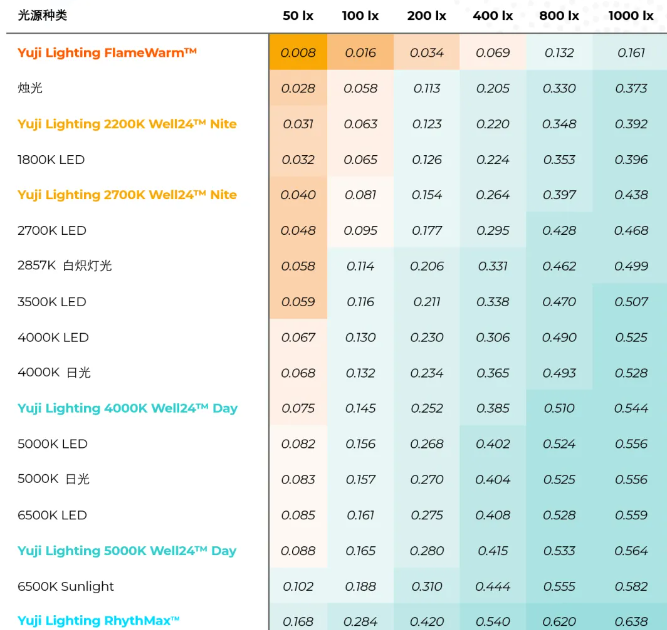Select the 0.338 cell
Image resolution: width=667 pixels, height=630 pixels.
pos(493,302)
